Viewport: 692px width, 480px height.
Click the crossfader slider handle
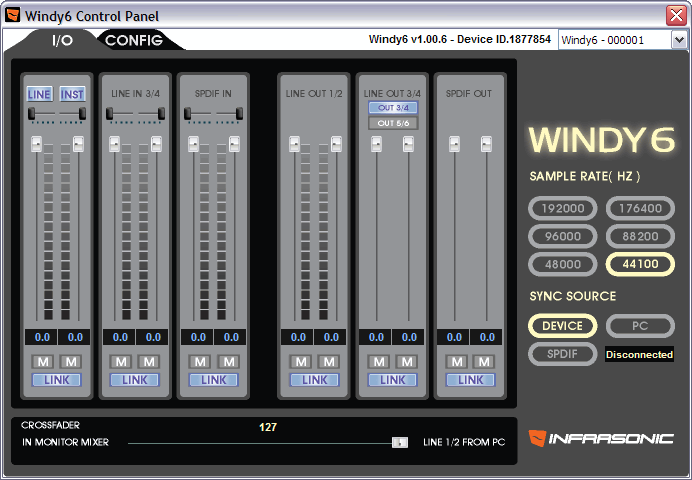pos(400,442)
